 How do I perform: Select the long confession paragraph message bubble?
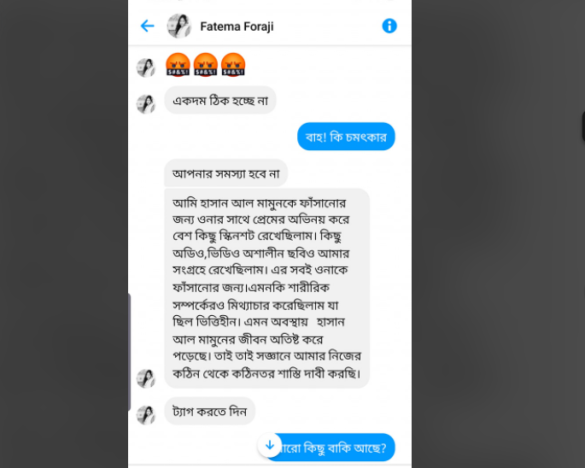click(267, 288)
